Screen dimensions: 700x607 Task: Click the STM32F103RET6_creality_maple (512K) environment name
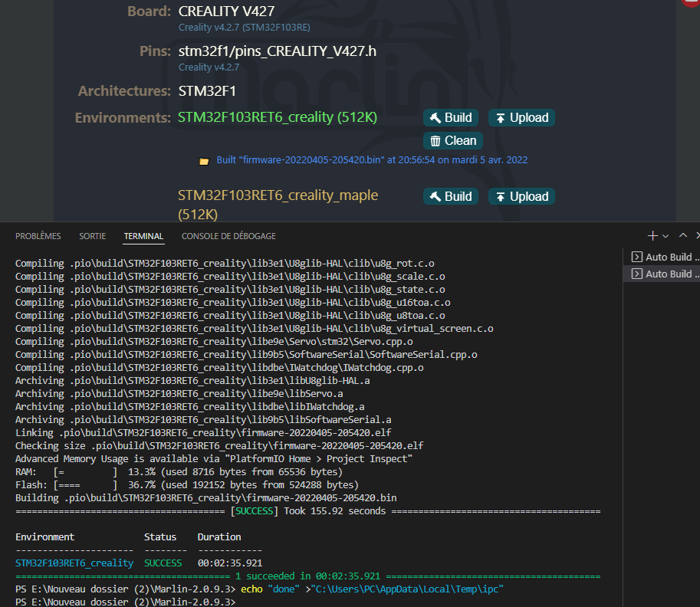pos(278,205)
